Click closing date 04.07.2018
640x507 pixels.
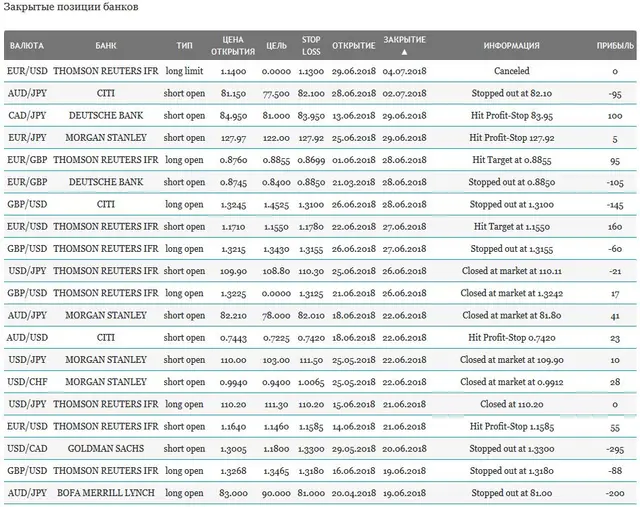[x=404, y=71]
